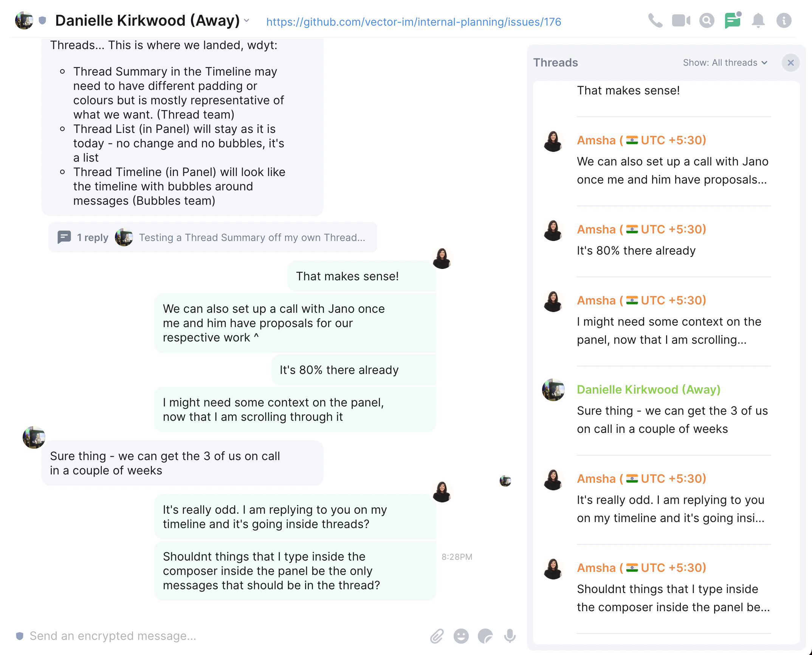Start a video call
The image size is (812, 655).
point(681,21)
